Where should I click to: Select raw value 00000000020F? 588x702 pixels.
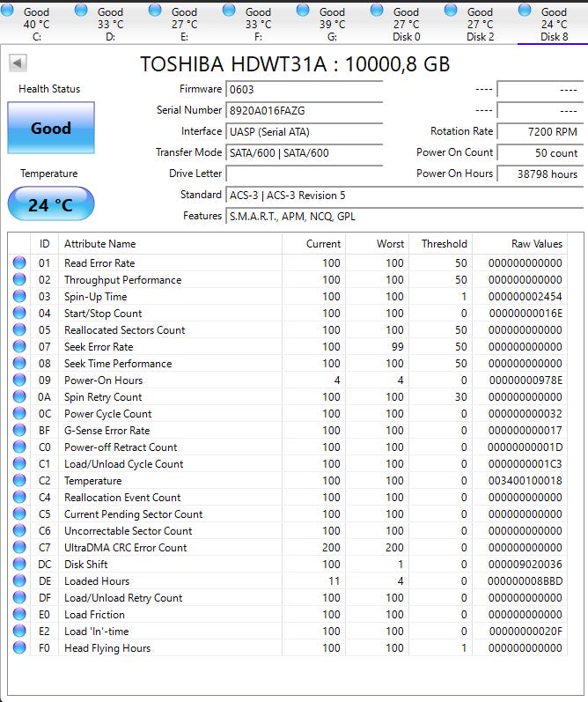(x=526, y=631)
